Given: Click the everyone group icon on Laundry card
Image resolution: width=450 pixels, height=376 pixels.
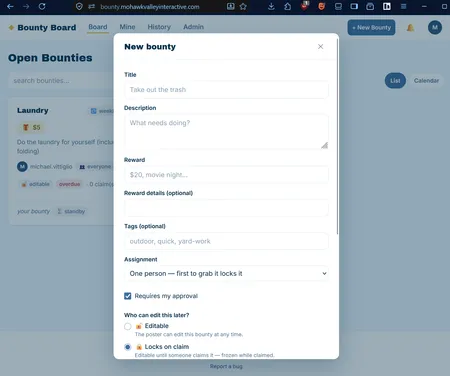Looking at the screenshot, I should pos(82,167).
